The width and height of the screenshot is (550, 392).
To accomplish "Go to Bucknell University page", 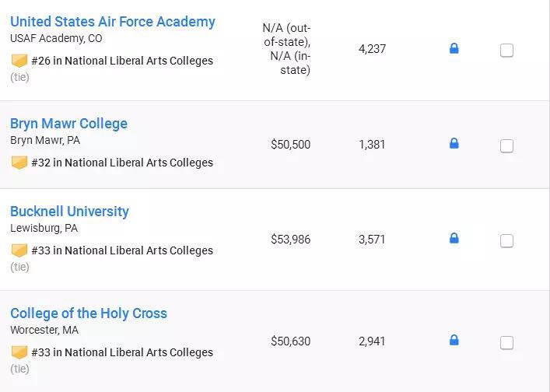I will (69, 212).
